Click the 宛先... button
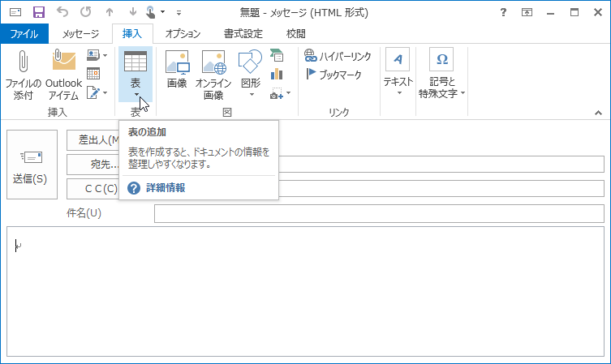Image resolution: width=611 pixels, height=364 pixels. [x=93, y=165]
